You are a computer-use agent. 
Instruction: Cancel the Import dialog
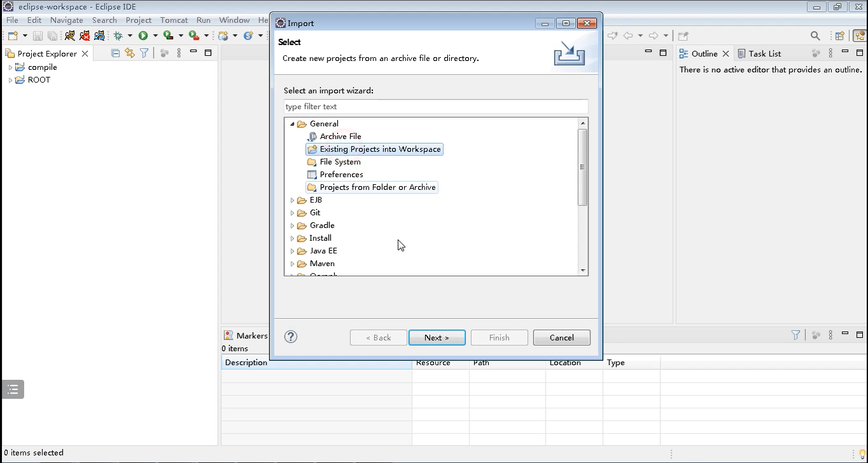561,337
